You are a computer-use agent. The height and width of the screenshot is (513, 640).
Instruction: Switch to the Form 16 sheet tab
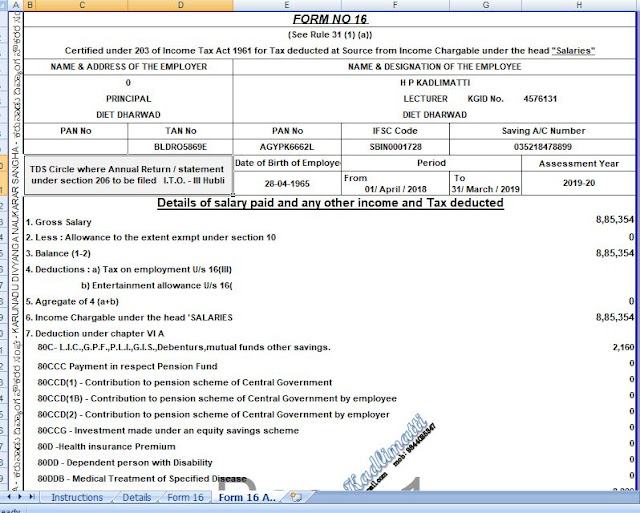[185, 497]
